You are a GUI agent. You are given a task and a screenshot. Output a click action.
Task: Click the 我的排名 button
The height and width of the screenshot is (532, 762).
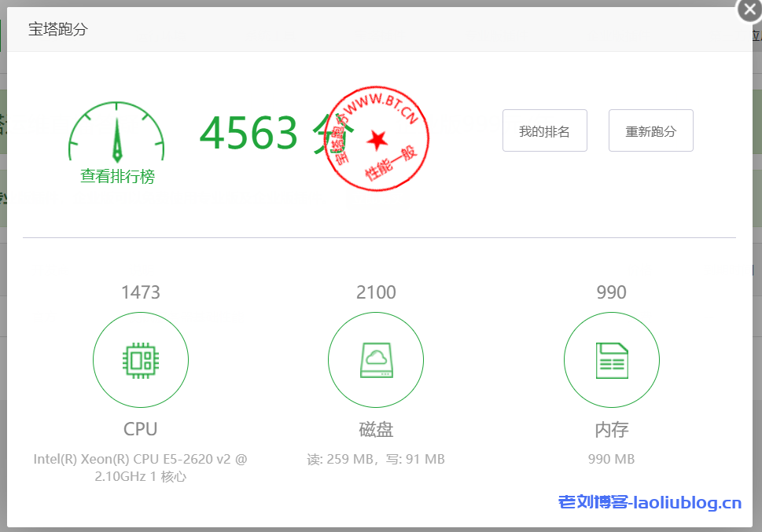tap(544, 130)
